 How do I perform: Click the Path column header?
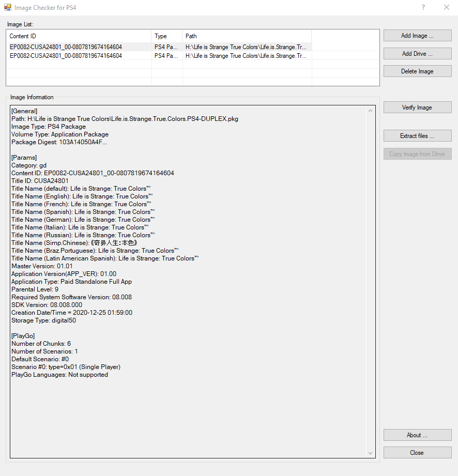247,36
